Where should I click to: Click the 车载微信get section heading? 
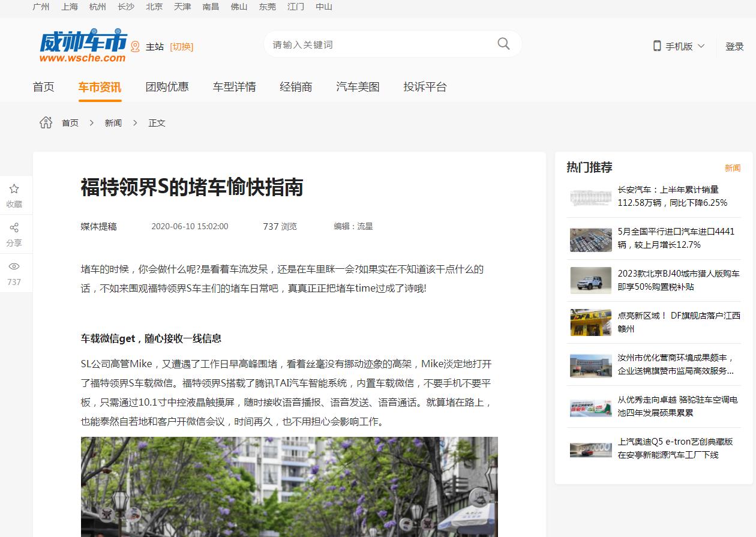tap(151, 338)
